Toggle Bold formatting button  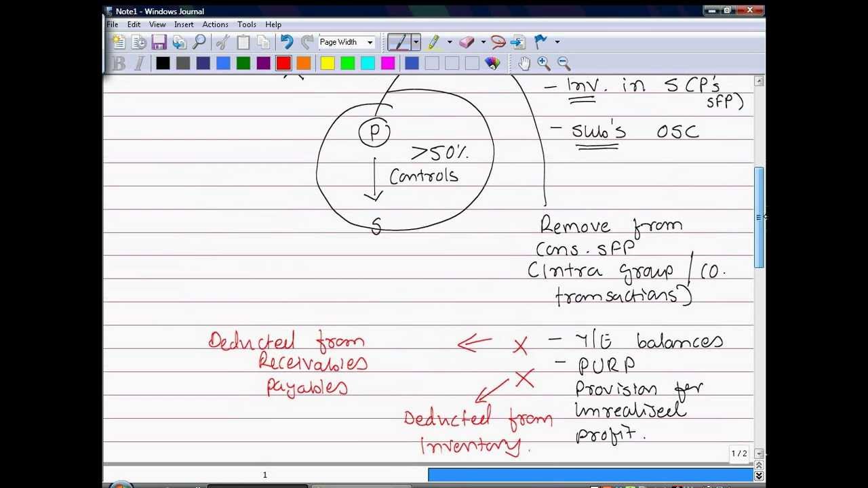pos(119,64)
